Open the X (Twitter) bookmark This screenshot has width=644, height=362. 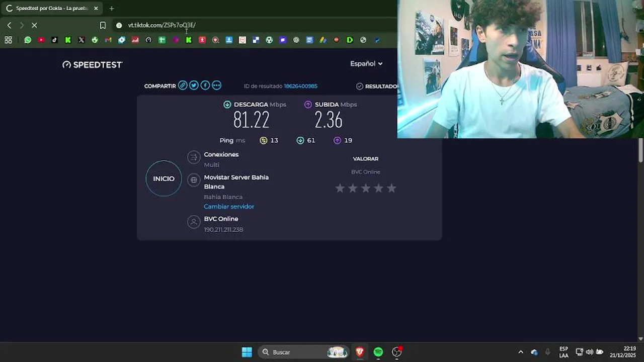[82, 40]
